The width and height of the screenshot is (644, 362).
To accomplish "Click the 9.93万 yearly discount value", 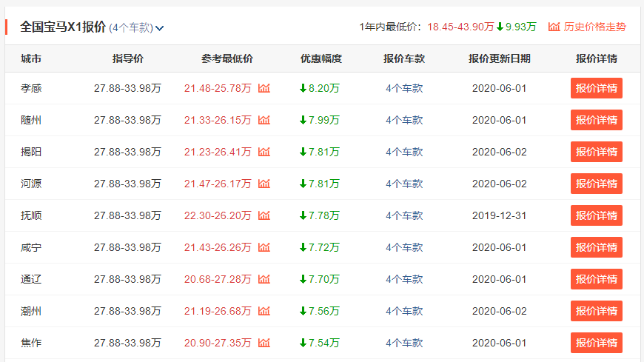I will 521,27.
